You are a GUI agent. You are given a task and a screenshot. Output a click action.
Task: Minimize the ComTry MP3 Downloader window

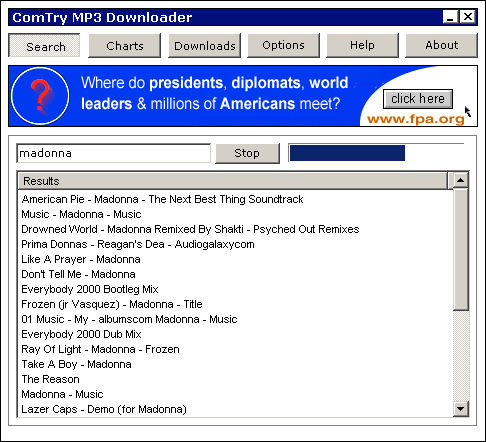[x=450, y=17]
